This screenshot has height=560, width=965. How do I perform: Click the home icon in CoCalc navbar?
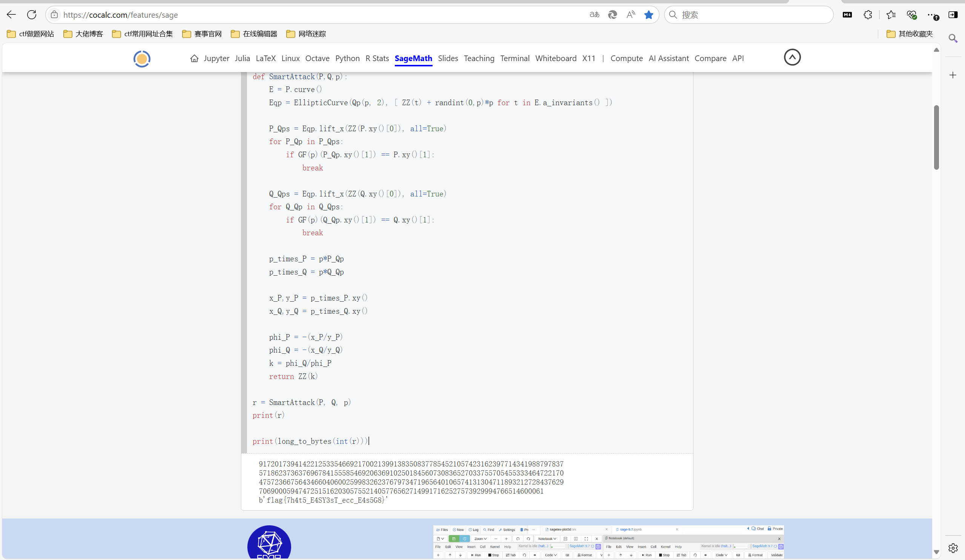(x=194, y=58)
